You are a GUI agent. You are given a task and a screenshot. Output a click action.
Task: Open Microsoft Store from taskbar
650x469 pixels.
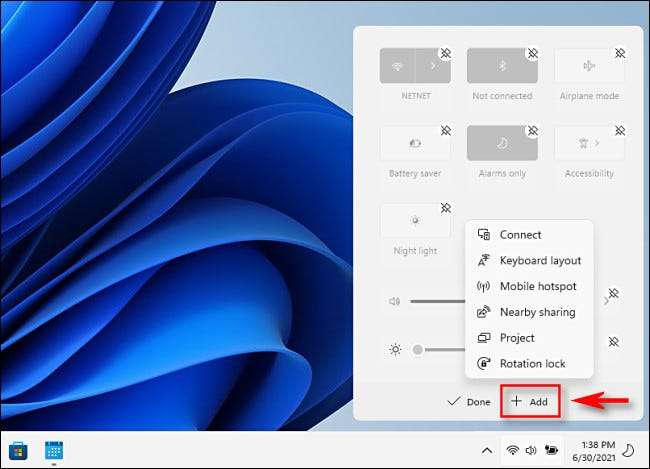click(x=18, y=451)
